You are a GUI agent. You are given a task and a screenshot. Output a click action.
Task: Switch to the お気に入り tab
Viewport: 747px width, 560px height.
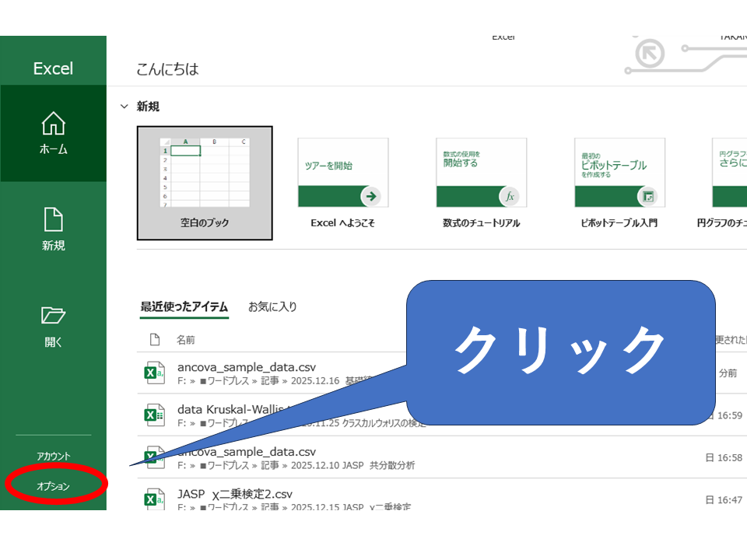coord(272,306)
